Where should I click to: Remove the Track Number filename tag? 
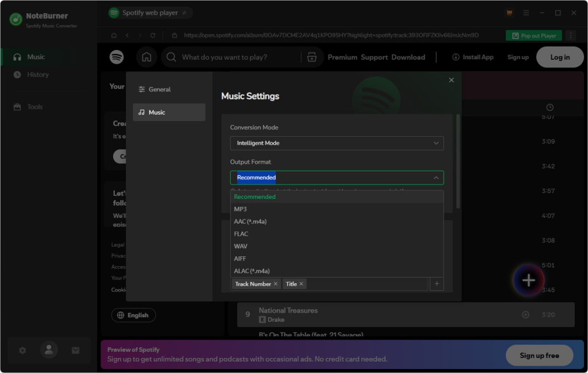coord(276,284)
